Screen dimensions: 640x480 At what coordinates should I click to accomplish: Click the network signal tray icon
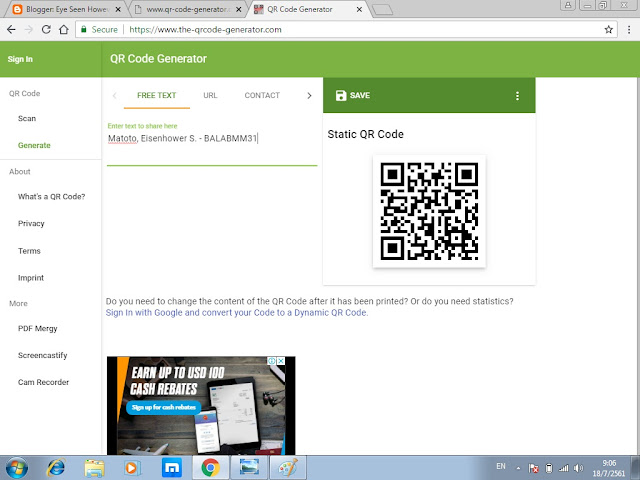point(564,468)
